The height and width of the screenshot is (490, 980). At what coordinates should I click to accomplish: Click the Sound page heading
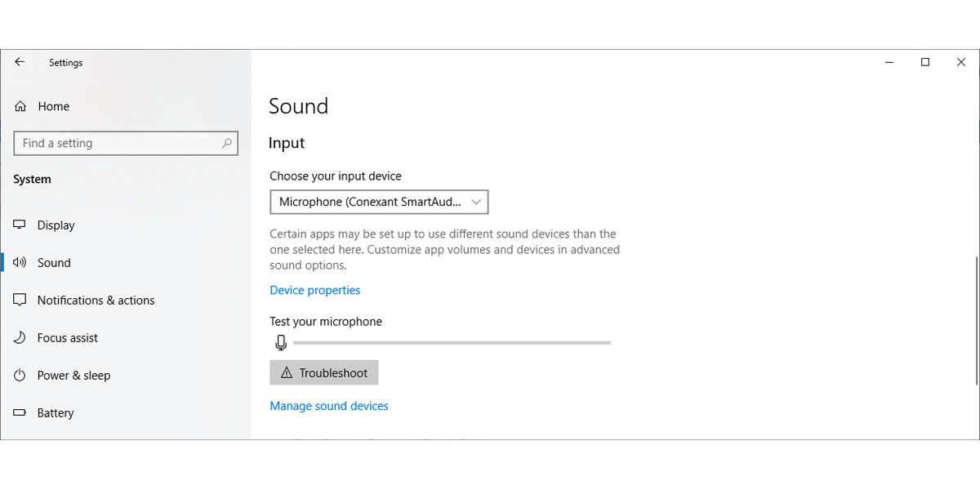point(299,106)
